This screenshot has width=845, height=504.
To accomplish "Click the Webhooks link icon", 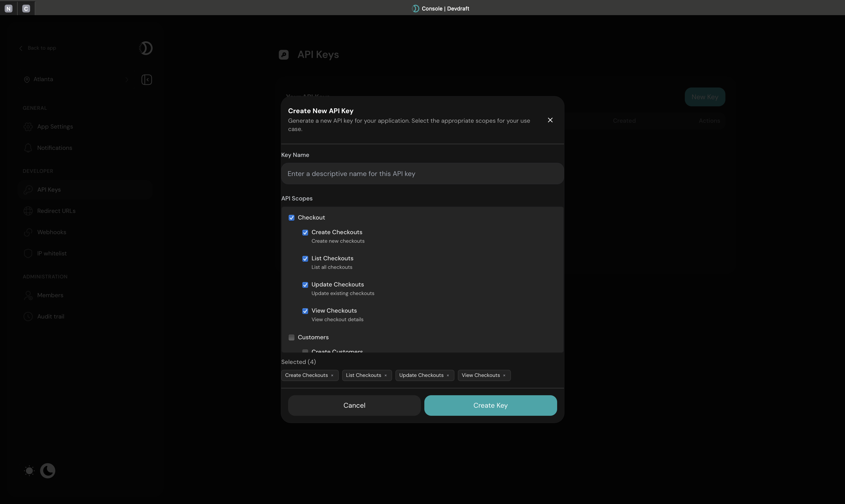I will click(28, 232).
